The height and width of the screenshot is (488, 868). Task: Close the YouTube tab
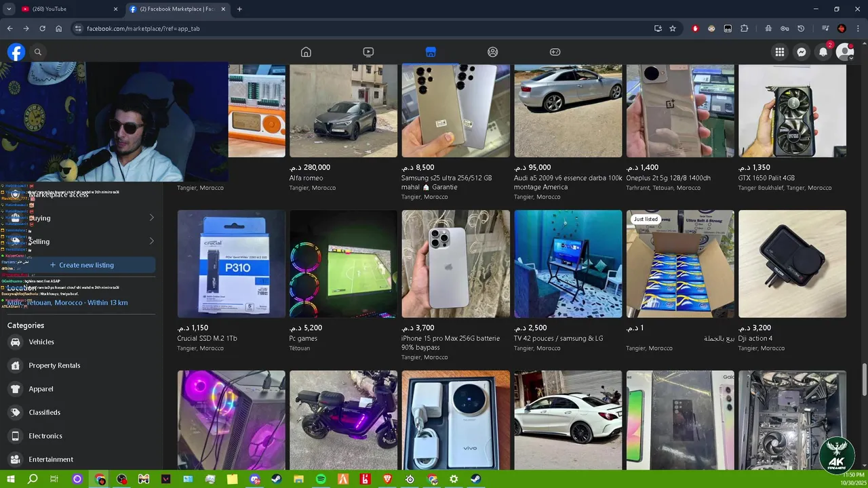coord(115,9)
